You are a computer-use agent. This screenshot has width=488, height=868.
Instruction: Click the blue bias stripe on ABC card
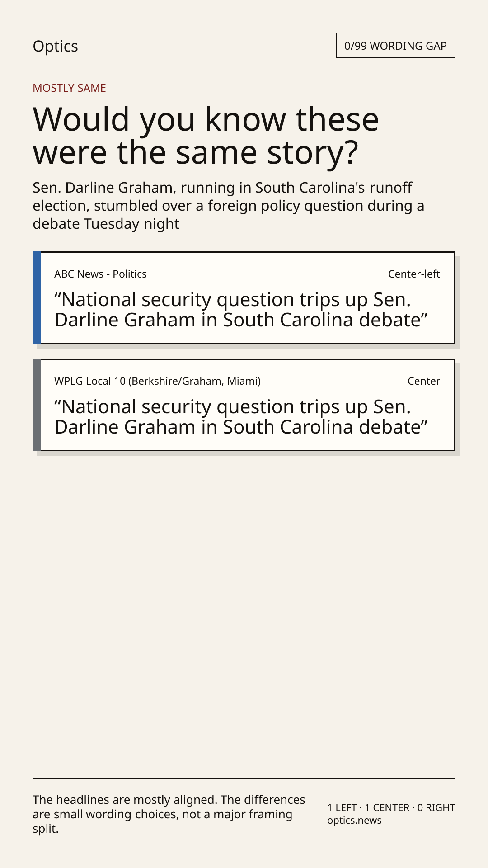click(x=37, y=297)
